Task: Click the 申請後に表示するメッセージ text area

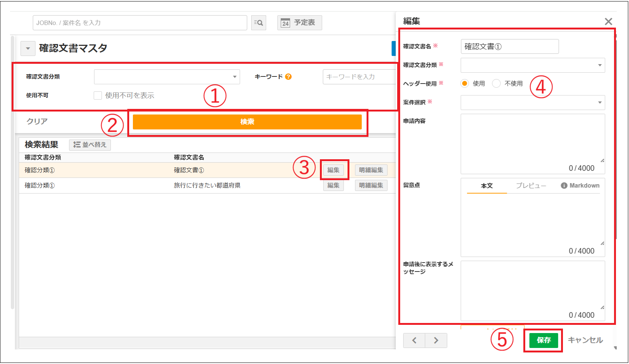Action: 533,291
